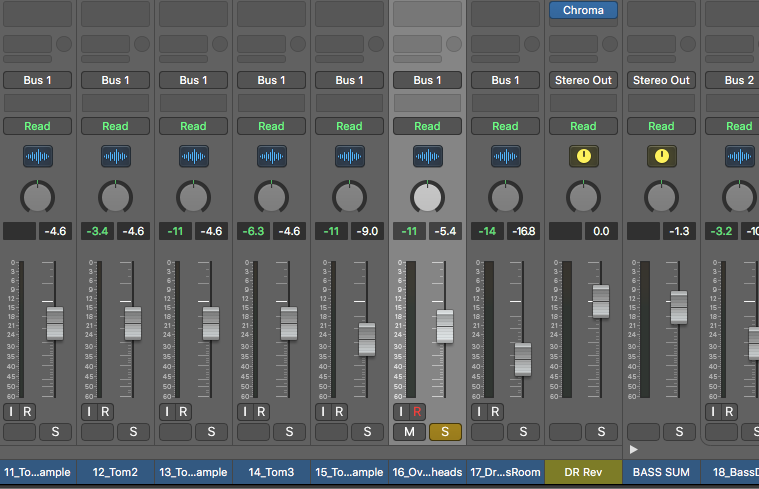Expand the disclosure triangle below BASS SUM strip
Viewport: 759px width, 489px height.
tap(633, 450)
